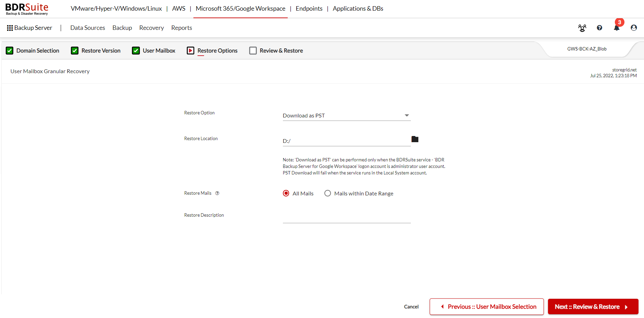644x318 pixels.
Task: Click the Restore Location label
Action: (x=201, y=139)
